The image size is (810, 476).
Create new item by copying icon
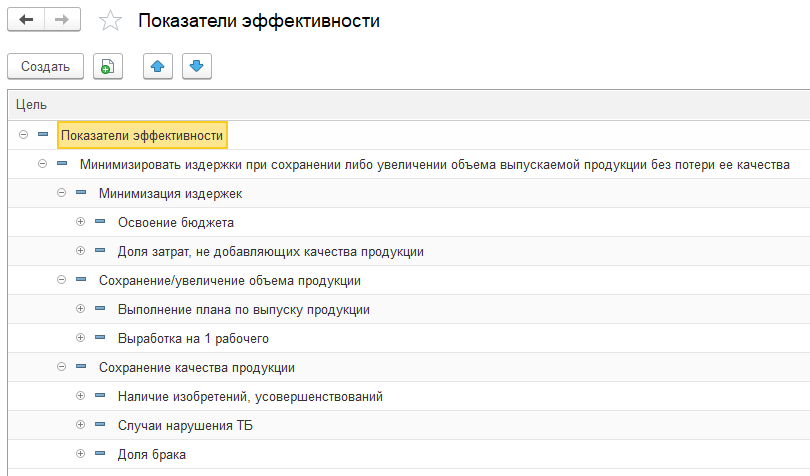pyautogui.click(x=107, y=66)
